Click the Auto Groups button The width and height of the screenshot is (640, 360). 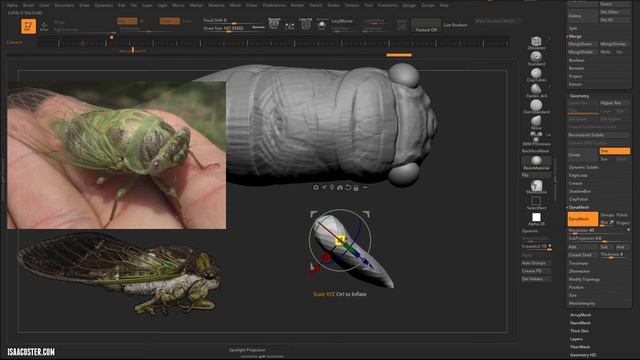pos(536,263)
